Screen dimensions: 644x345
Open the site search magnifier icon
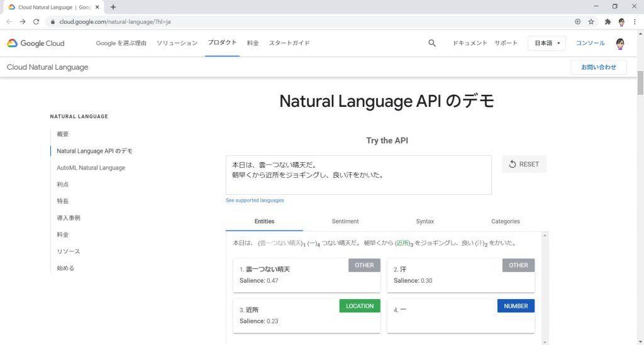pyautogui.click(x=432, y=43)
